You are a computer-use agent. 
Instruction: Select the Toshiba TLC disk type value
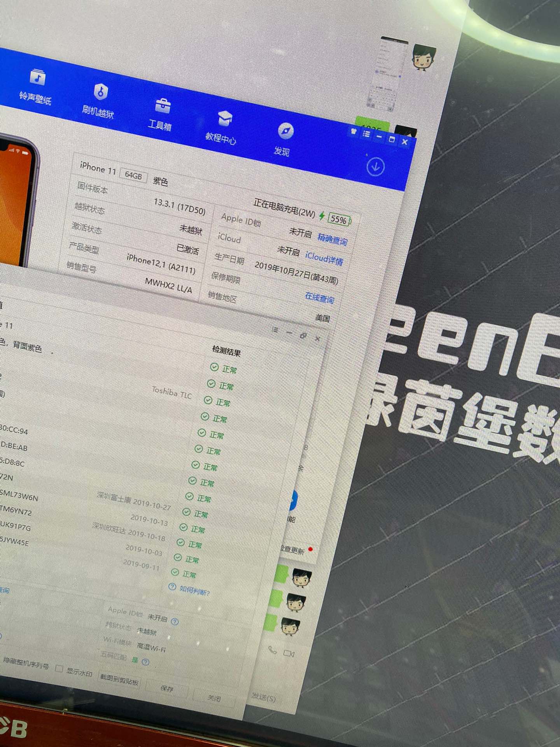[x=171, y=393]
